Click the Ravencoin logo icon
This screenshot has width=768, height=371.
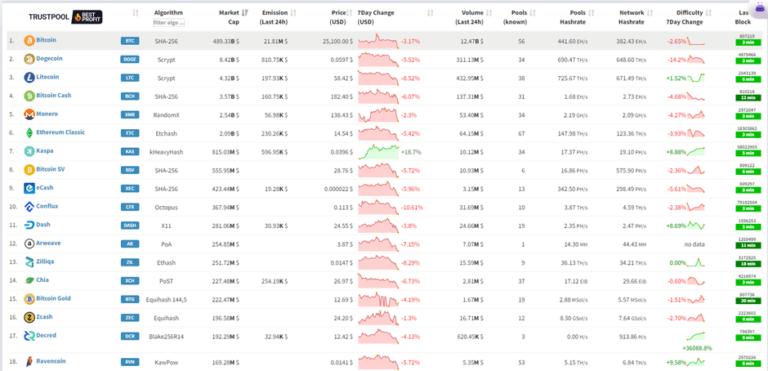point(29,362)
